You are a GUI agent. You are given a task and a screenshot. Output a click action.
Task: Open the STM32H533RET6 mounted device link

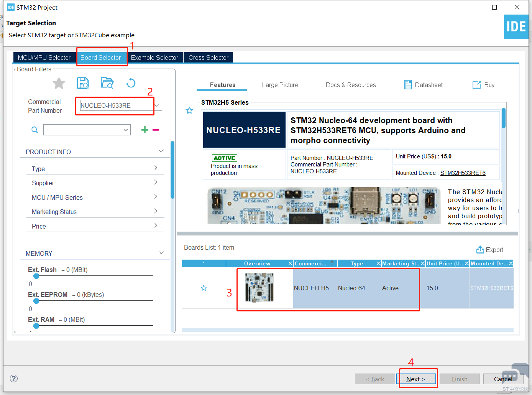[463, 173]
